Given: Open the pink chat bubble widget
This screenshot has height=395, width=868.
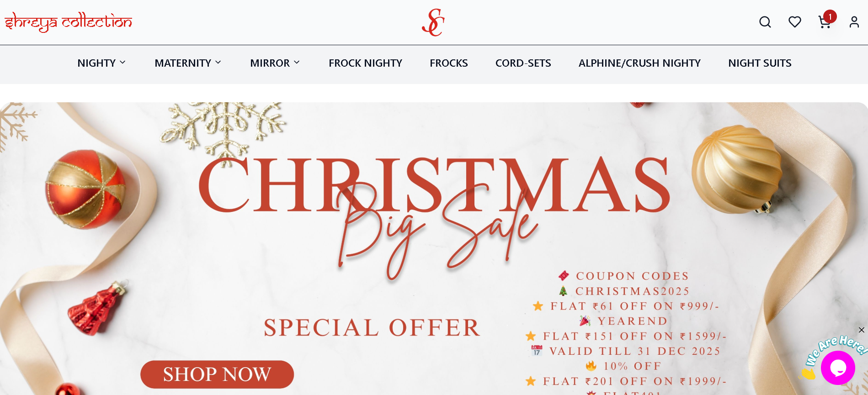Looking at the screenshot, I should [838, 368].
